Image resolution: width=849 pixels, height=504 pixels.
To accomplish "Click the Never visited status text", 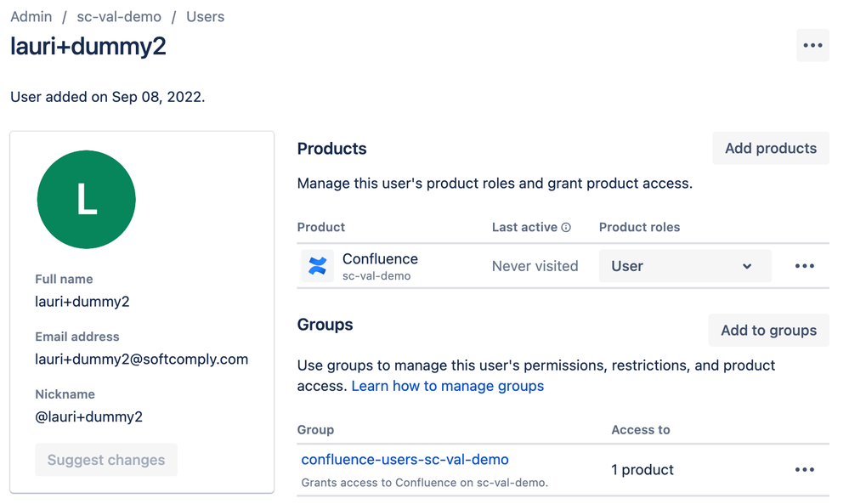I will point(535,266).
